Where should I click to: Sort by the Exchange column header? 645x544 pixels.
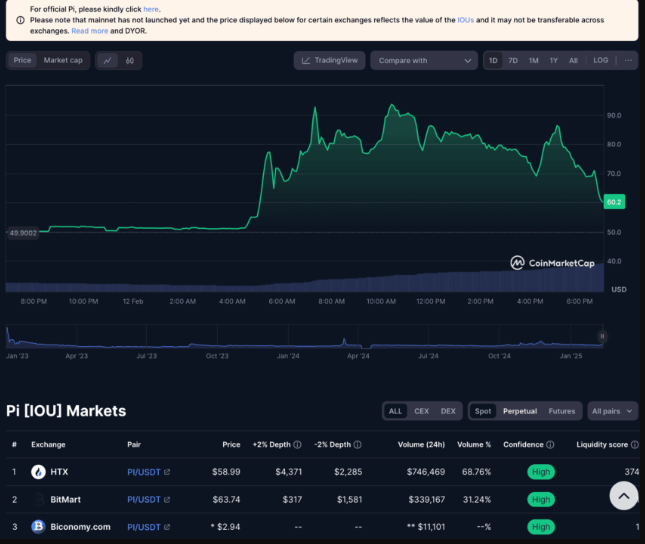(48, 444)
